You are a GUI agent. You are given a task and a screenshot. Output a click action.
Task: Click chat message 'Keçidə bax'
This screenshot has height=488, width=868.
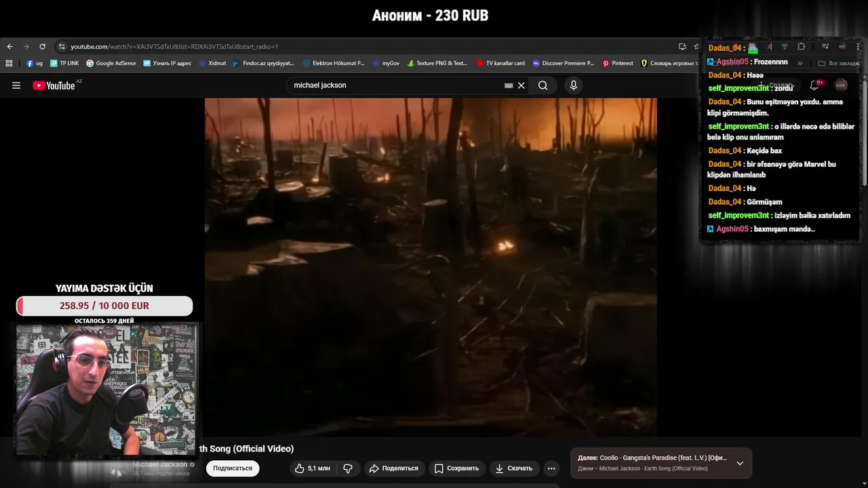[x=763, y=150]
